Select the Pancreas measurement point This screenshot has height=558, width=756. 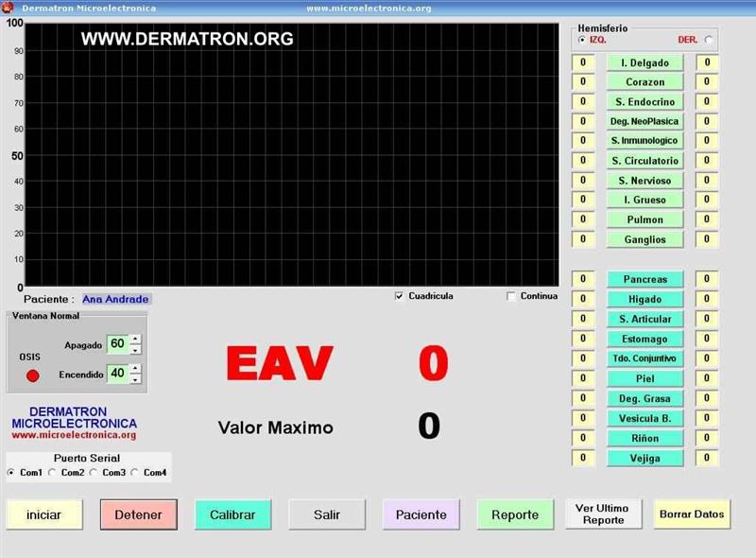pyautogui.click(x=645, y=280)
